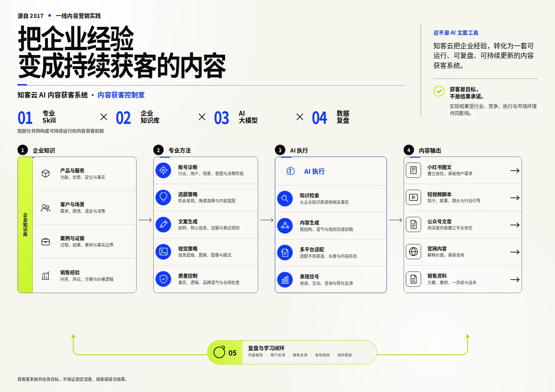555x392 pixels.
Task: Click the 客户与场景 people icon
Action: (46, 208)
